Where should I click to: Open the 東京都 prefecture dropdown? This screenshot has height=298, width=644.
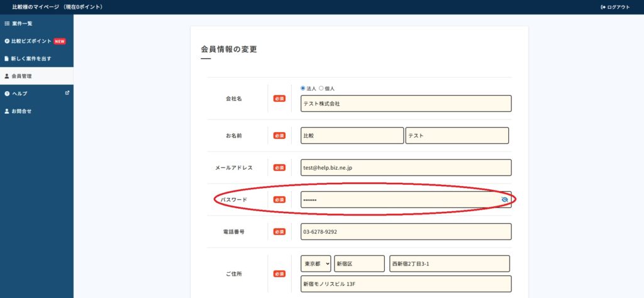click(316, 263)
